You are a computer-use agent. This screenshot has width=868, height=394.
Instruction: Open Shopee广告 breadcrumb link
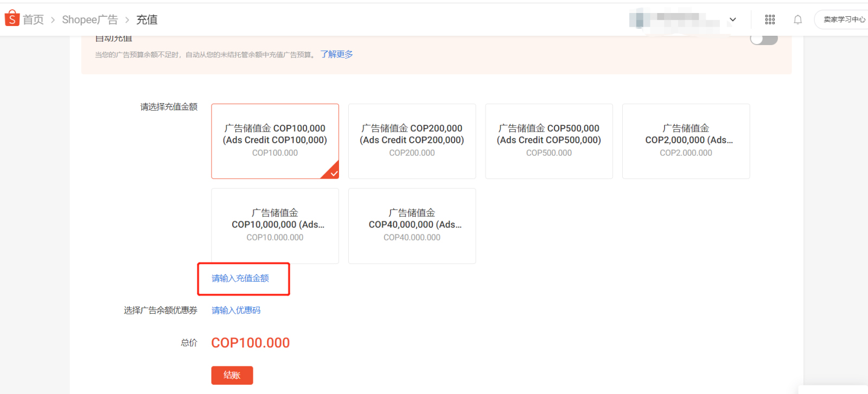90,20
